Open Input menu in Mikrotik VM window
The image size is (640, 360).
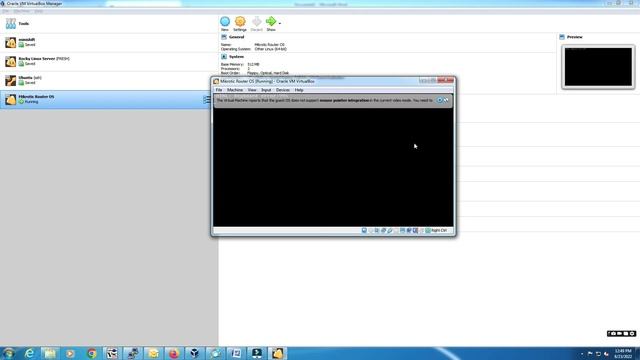click(x=266, y=90)
